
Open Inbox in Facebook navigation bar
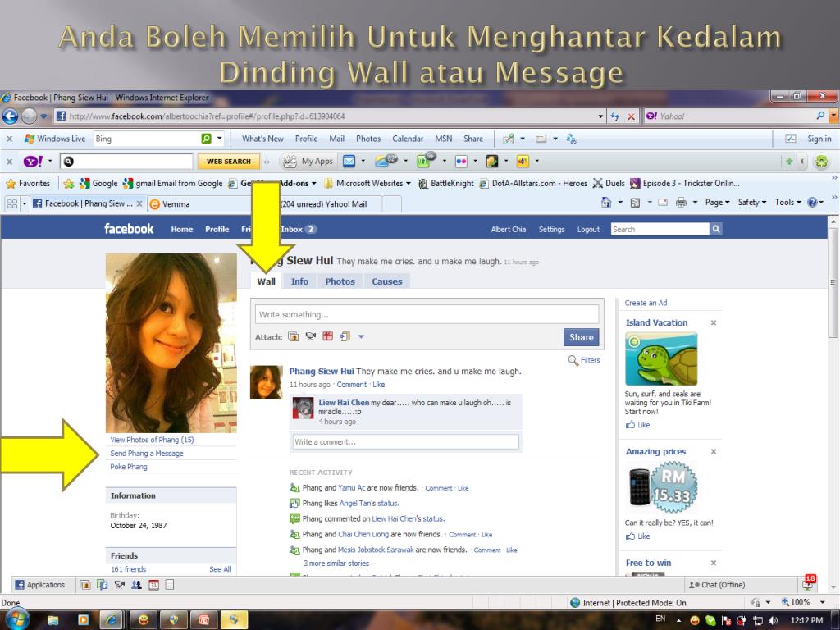point(299,230)
